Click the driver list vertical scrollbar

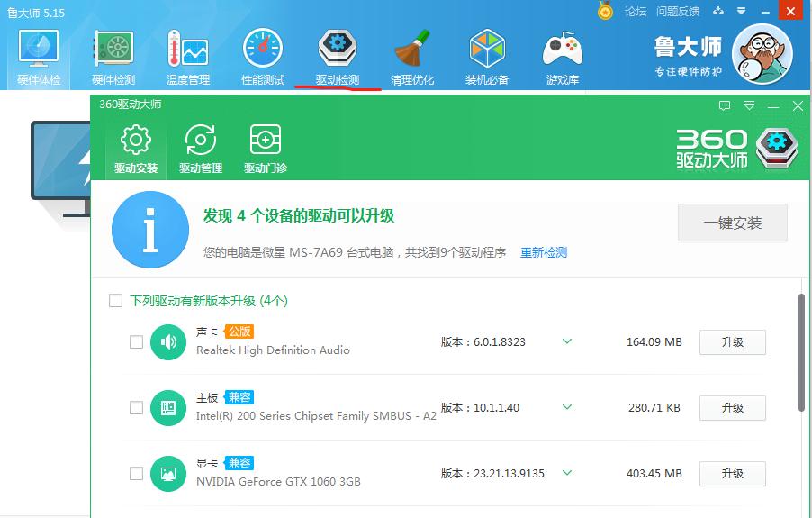pos(801,353)
